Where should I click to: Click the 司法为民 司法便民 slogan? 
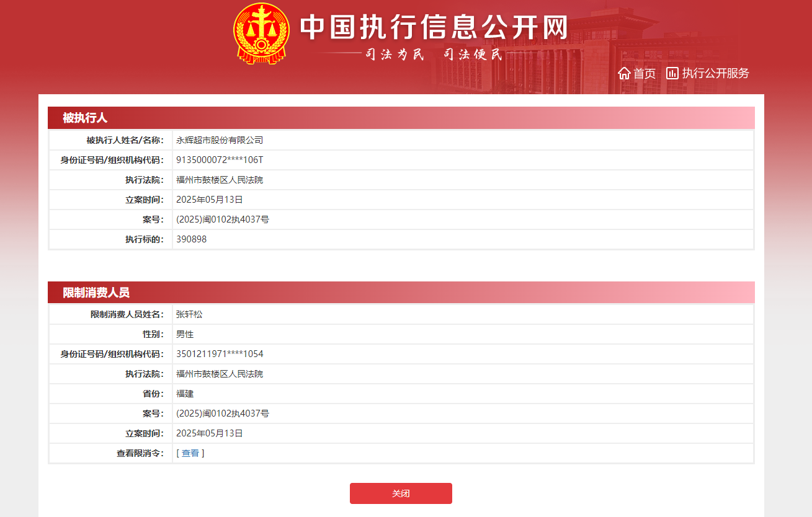433,55
